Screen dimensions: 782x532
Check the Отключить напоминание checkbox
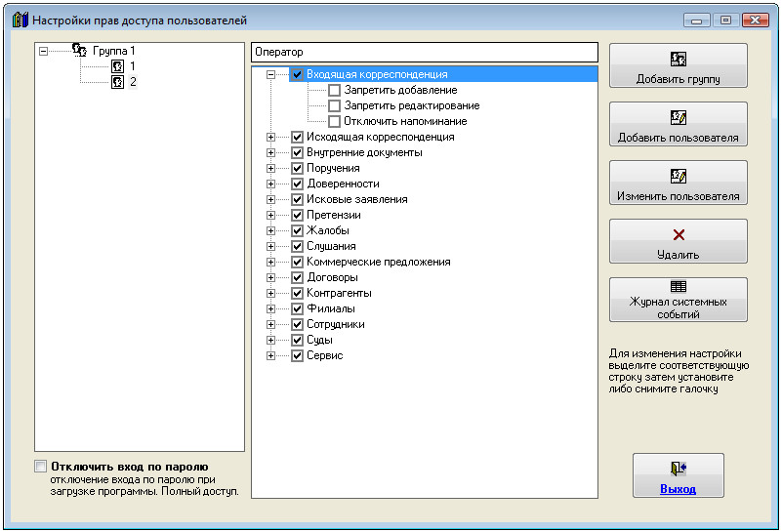pyautogui.click(x=334, y=121)
